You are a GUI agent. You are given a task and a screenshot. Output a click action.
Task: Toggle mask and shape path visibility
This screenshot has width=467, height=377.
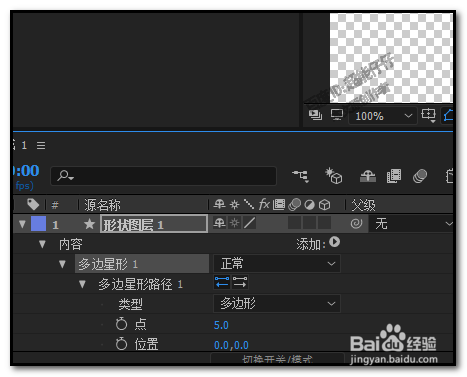click(448, 115)
